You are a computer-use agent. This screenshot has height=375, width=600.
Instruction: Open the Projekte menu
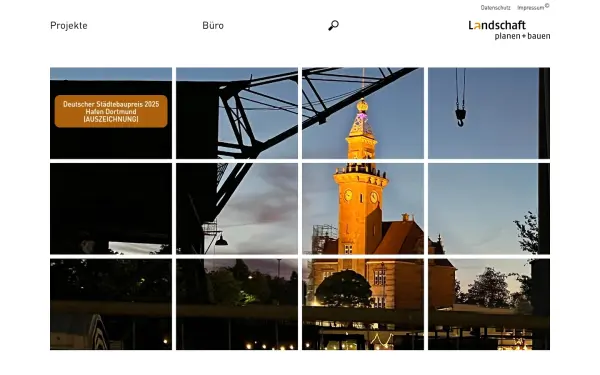pos(69,26)
